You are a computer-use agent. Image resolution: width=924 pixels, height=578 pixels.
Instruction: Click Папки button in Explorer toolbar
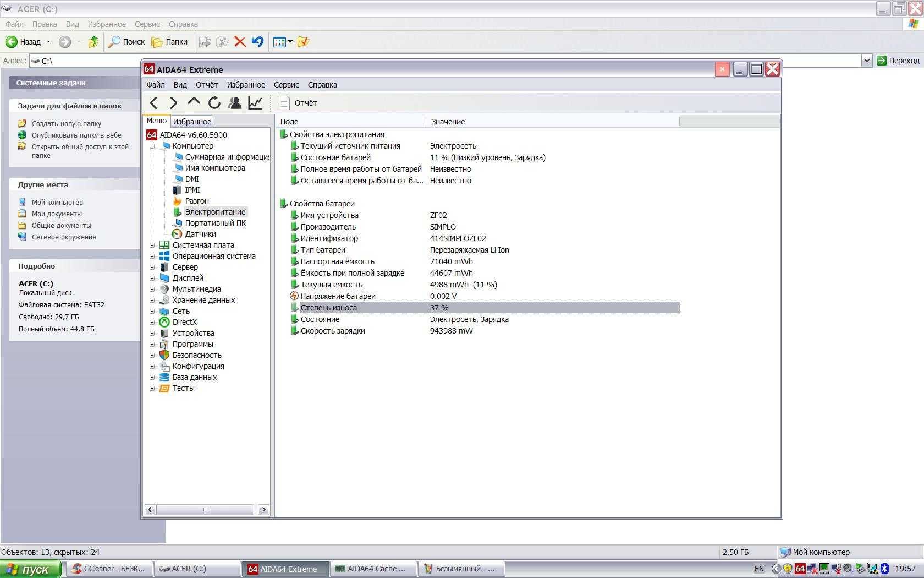(x=169, y=42)
